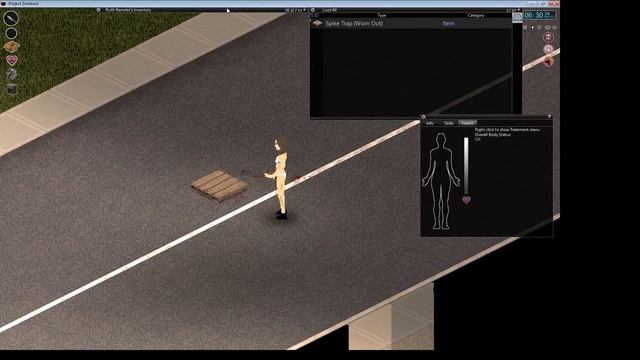Click the wait speed control button
This screenshot has height=360, width=640.
point(554,27)
